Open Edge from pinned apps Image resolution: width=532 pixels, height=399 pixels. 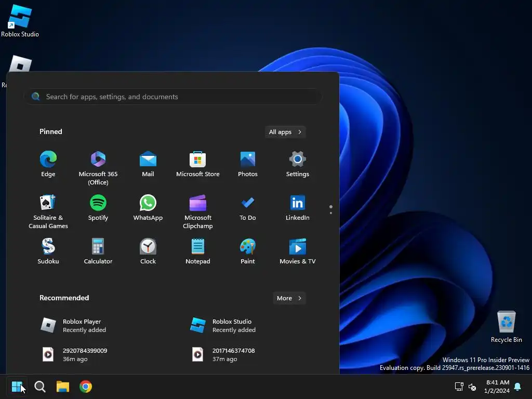coord(48,164)
